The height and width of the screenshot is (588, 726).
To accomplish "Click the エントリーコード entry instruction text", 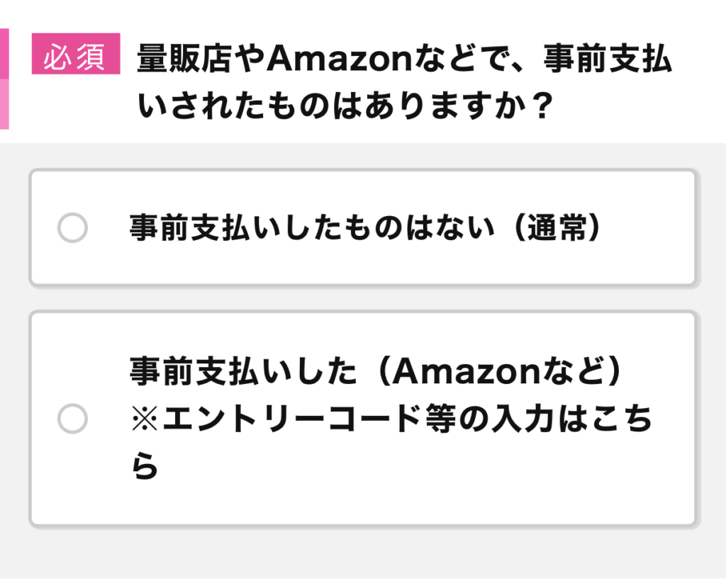I will [393, 418].
